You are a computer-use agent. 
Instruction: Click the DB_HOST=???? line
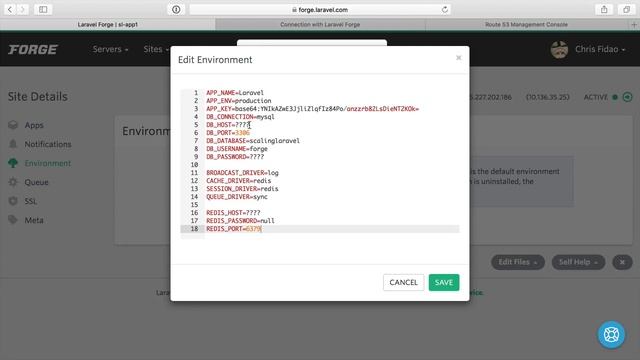pyautogui.click(x=228, y=125)
